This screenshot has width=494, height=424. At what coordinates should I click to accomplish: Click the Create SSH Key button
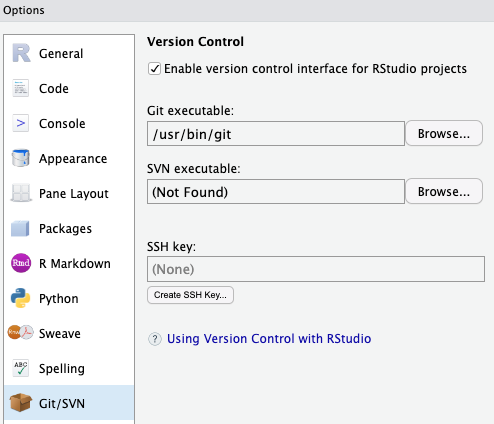click(190, 295)
